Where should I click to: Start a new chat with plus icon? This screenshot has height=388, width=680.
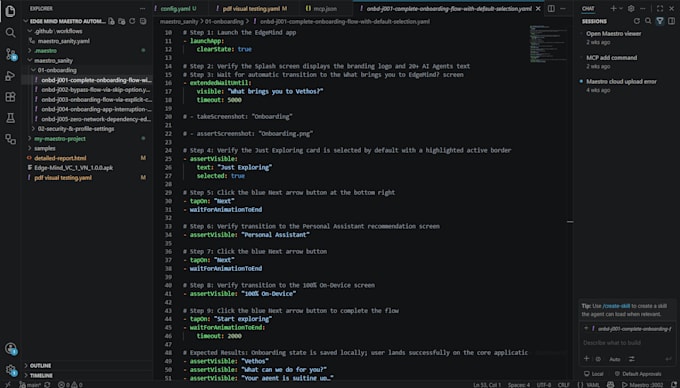[613, 9]
